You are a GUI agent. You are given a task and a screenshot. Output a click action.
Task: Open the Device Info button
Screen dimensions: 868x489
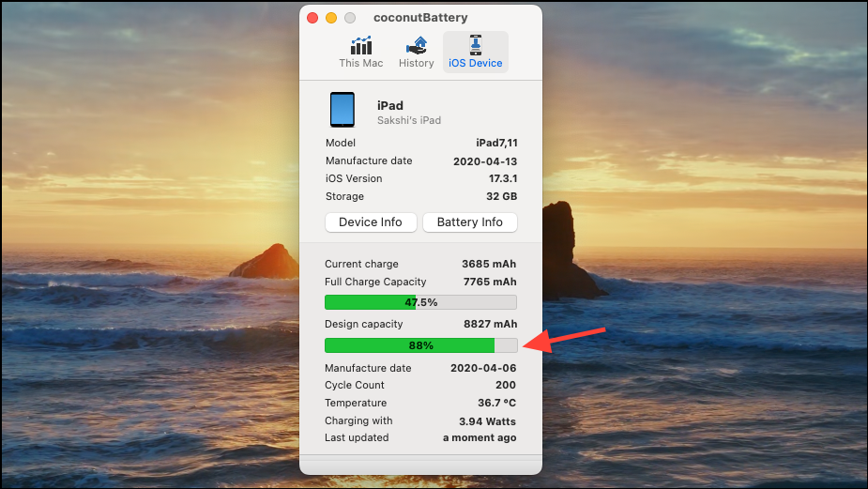pyautogui.click(x=371, y=222)
